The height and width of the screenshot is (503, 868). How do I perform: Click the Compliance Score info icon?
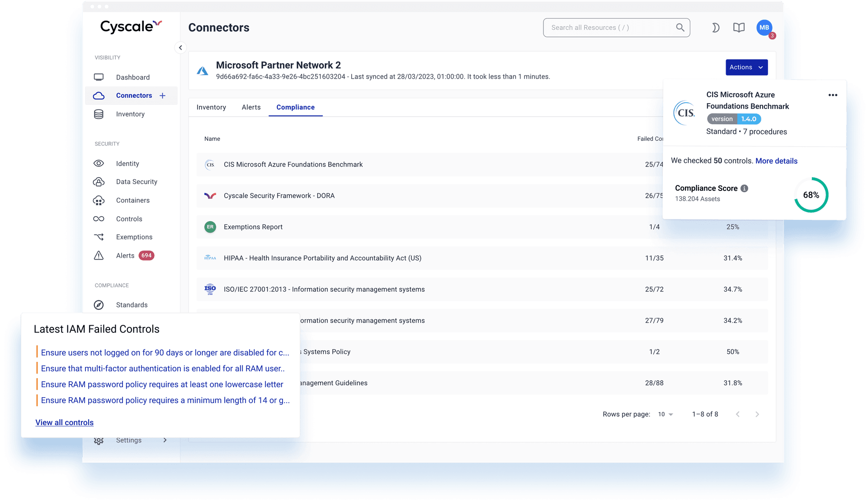[744, 188]
